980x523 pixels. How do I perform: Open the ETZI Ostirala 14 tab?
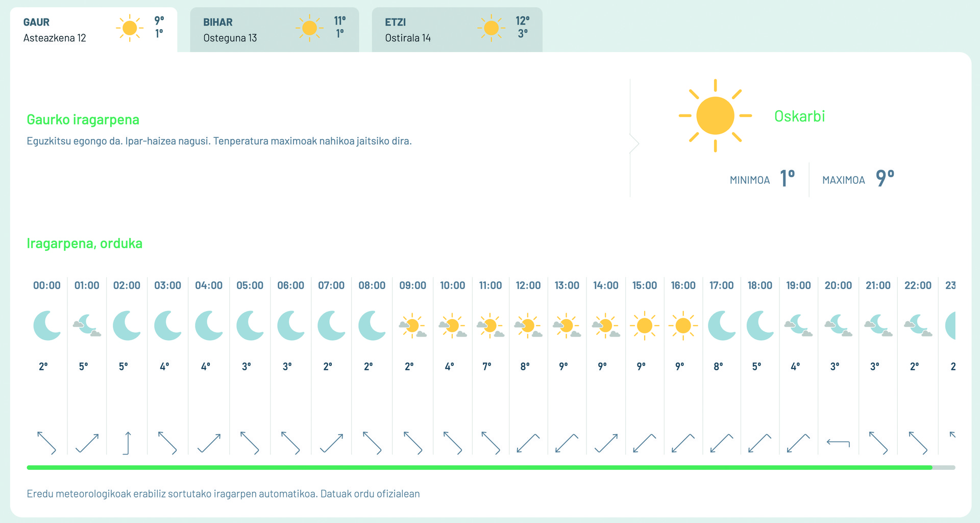tap(457, 30)
